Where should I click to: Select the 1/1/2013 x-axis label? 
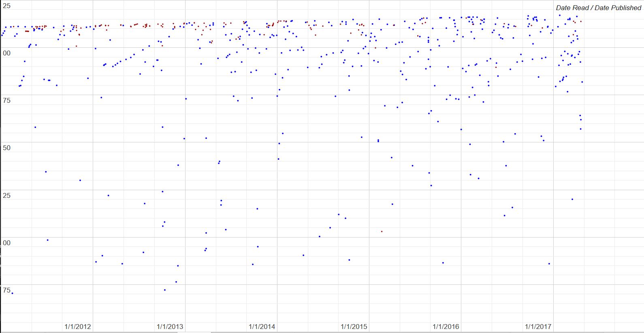click(x=170, y=327)
